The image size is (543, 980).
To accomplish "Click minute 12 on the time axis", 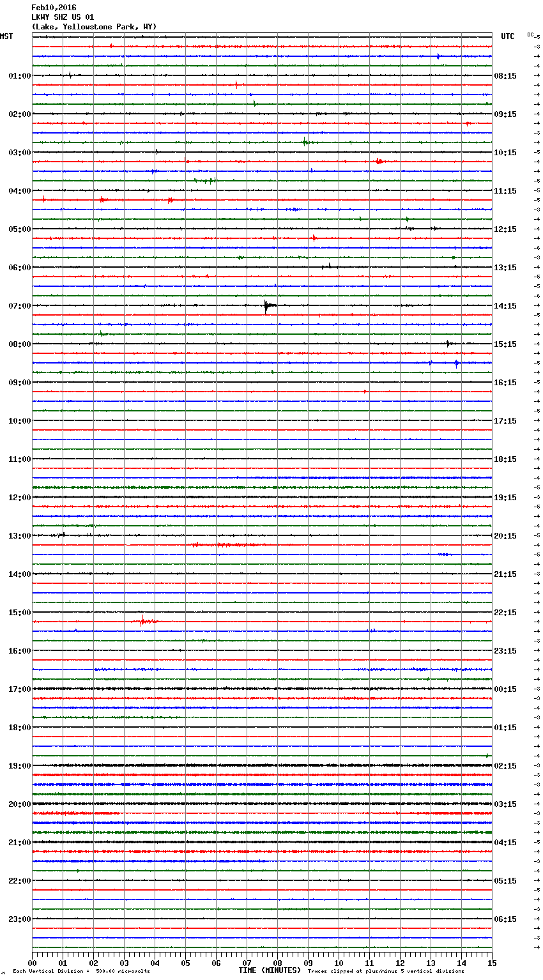I will point(400,963).
